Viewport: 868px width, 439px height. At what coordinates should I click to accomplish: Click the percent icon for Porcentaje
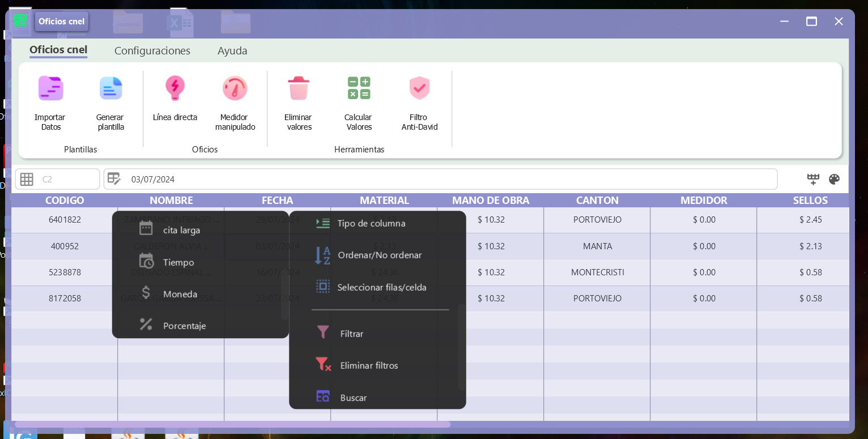(146, 324)
